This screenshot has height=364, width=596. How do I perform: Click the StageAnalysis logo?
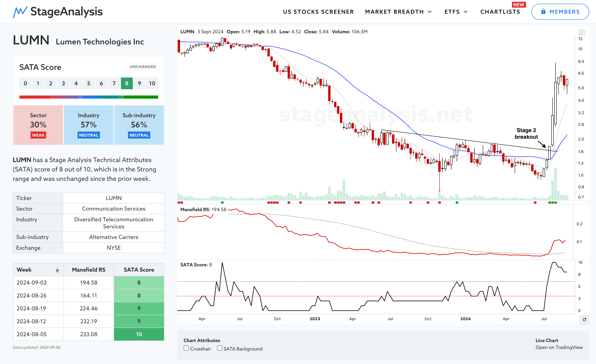click(x=58, y=12)
